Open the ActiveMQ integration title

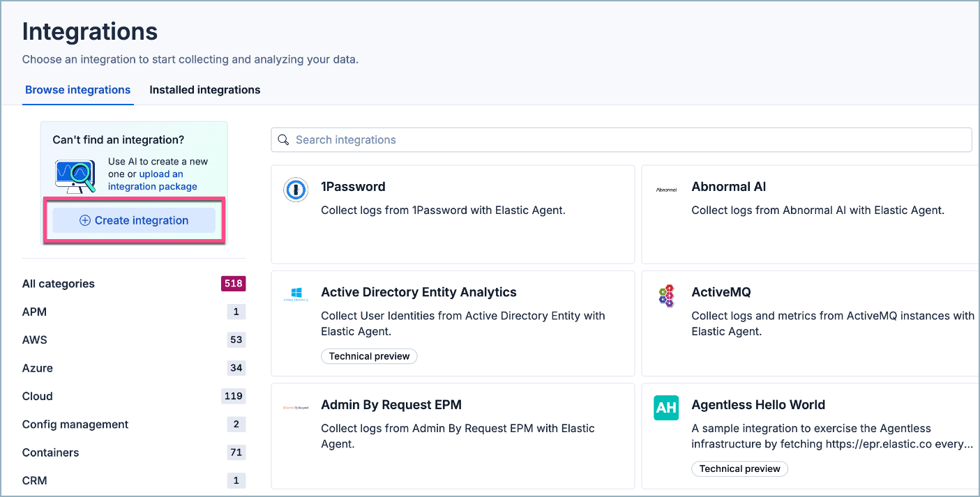pyautogui.click(x=721, y=292)
